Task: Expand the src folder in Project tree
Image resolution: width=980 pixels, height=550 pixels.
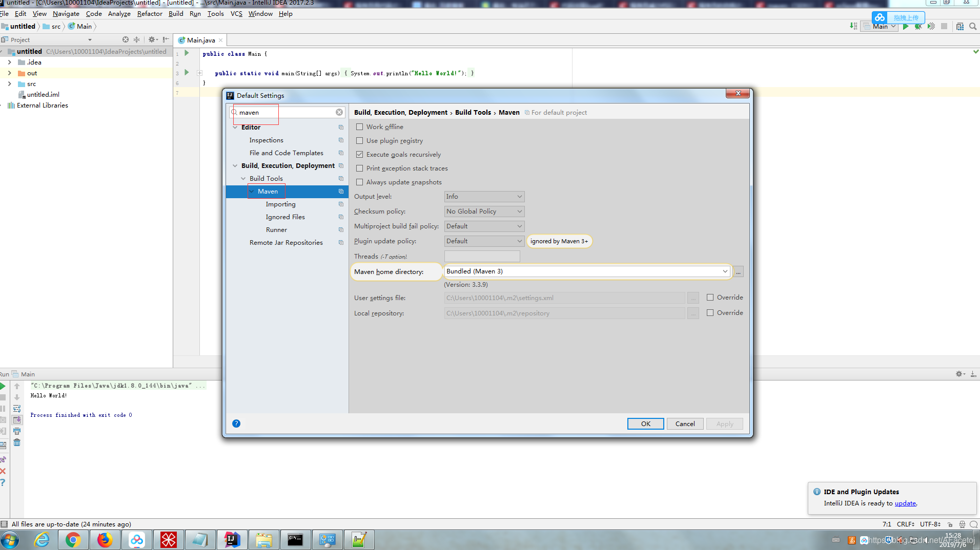Action: 9,83
